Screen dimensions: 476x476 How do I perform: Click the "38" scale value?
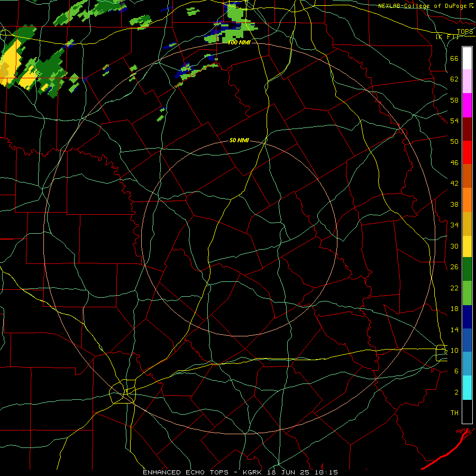coord(454,204)
